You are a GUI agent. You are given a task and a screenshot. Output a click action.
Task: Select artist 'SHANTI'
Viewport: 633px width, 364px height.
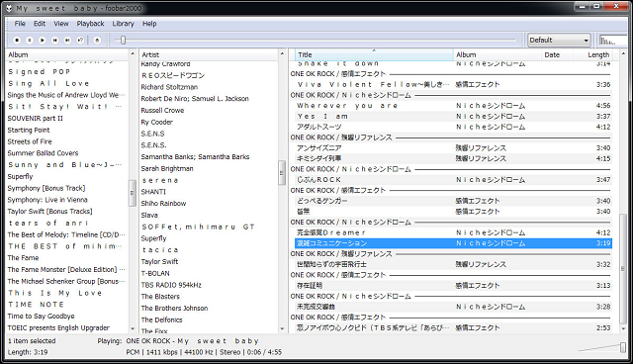click(153, 192)
